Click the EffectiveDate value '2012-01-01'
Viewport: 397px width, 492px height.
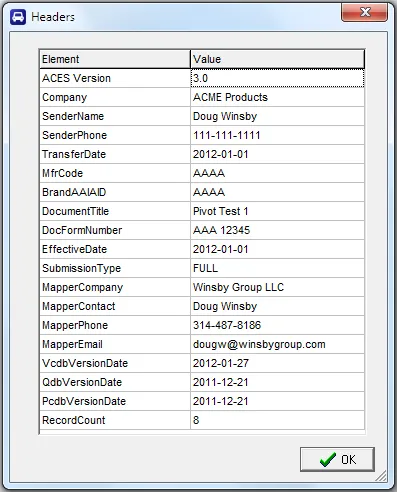pyautogui.click(x=277, y=249)
